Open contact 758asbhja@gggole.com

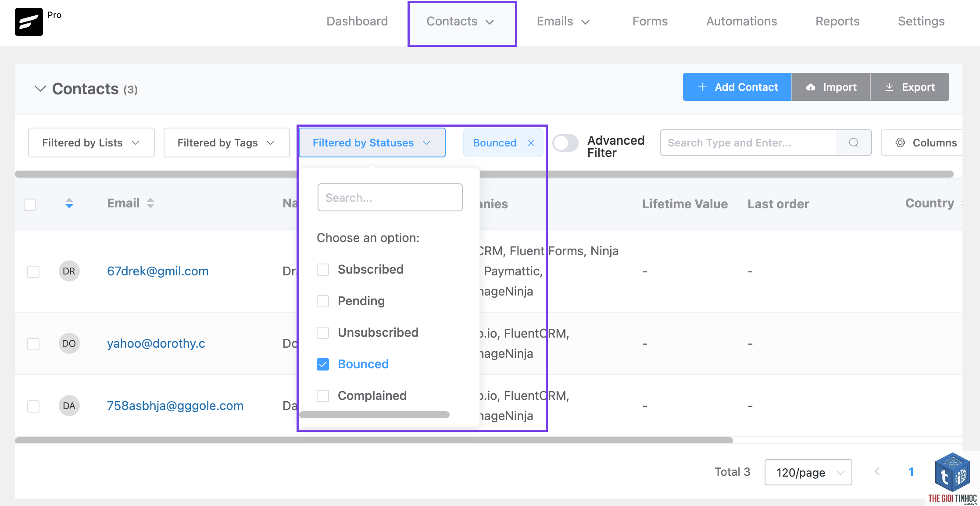175,406
